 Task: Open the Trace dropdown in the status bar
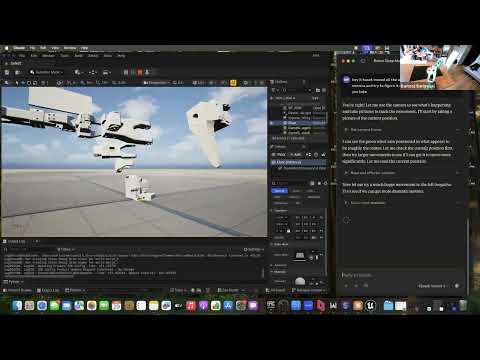coord(179,290)
